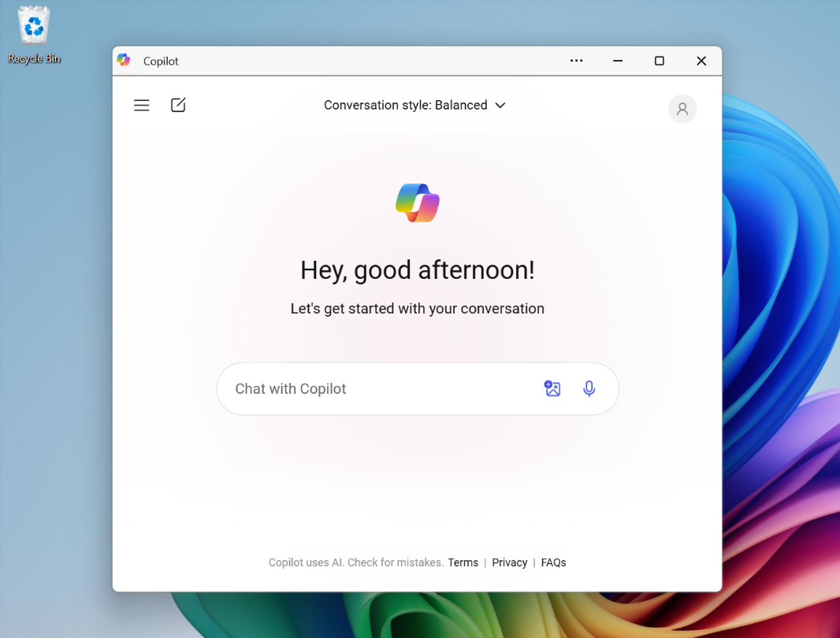
Task: Open the user profile avatar
Action: point(682,109)
